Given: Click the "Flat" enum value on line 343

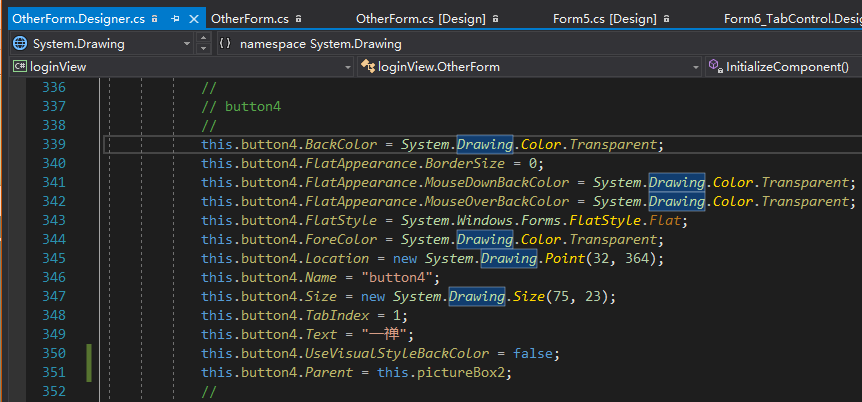Looking at the screenshot, I should click(665, 221).
